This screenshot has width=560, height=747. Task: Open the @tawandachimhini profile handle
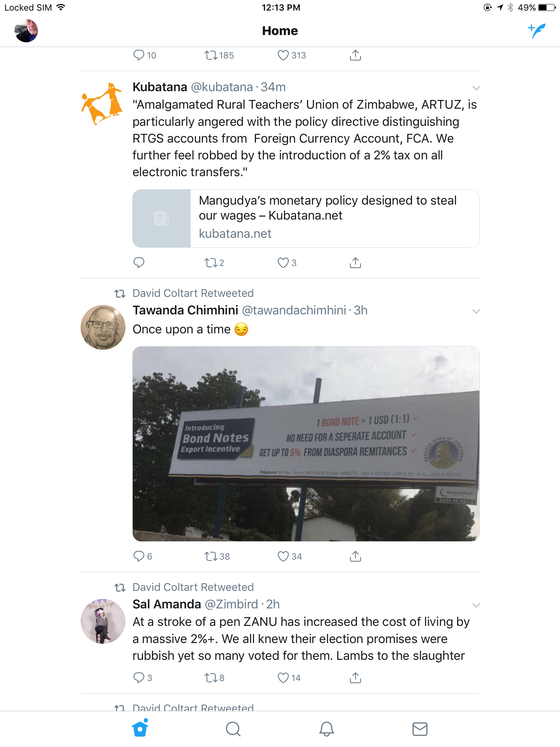coord(294,310)
